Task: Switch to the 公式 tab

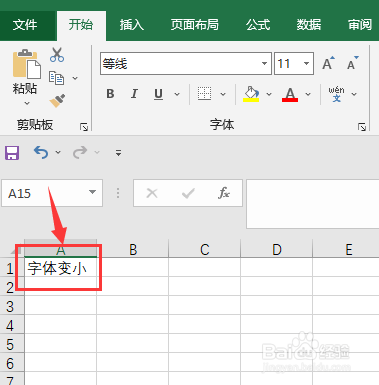Action: click(258, 25)
